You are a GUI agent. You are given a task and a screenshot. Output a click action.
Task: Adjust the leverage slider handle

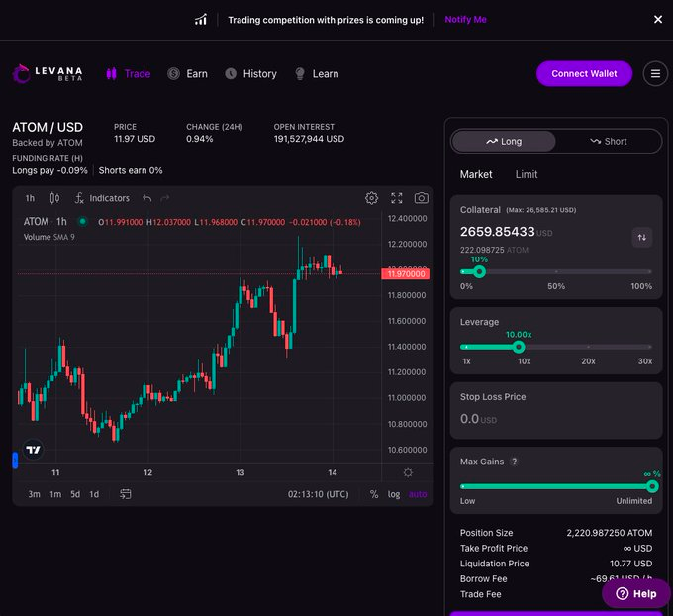click(519, 347)
